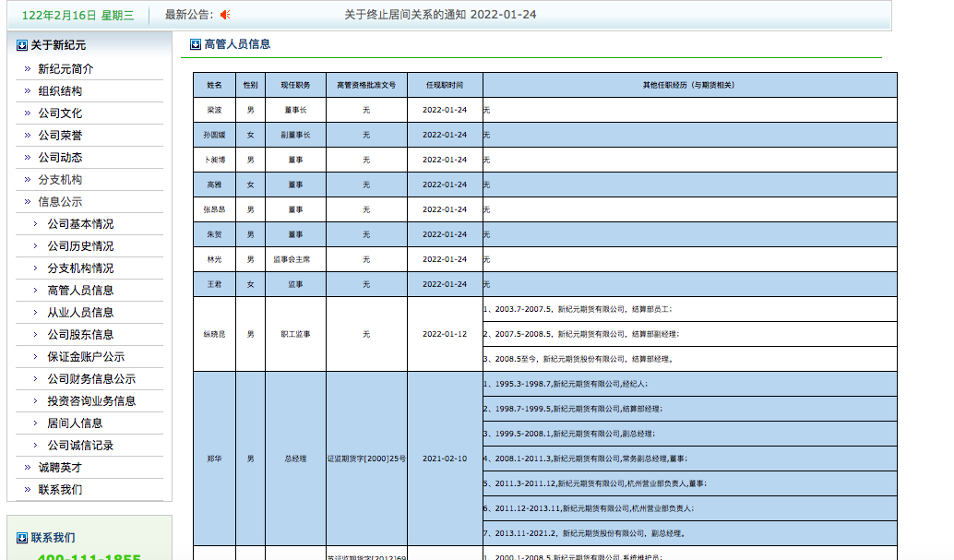This screenshot has height=560, width=954.
Task: Click the name cell 朱贺
Action: (214, 235)
